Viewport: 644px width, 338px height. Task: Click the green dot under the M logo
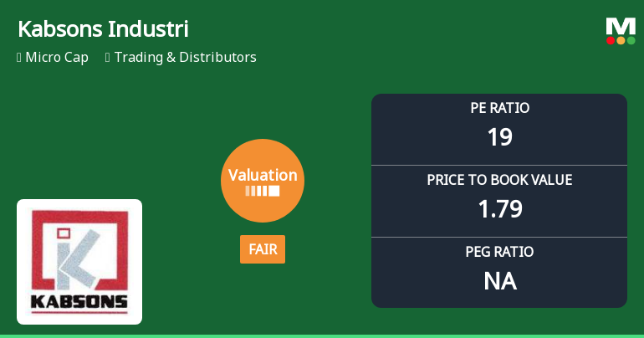[x=631, y=40]
